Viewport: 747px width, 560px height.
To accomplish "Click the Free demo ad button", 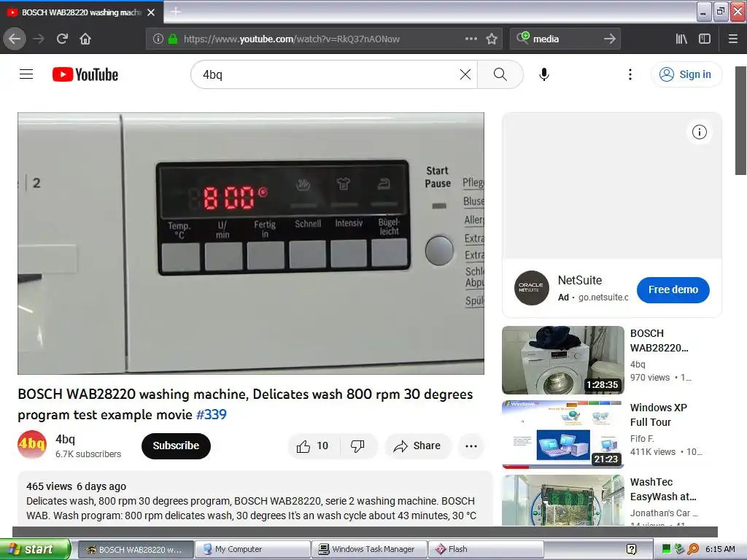I will pyautogui.click(x=673, y=289).
